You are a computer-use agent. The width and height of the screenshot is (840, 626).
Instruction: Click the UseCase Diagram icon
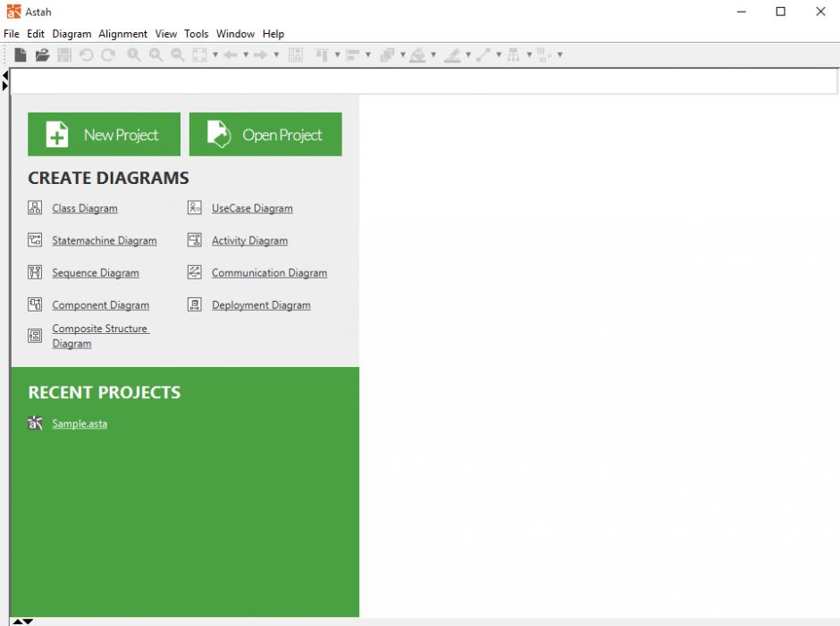(195, 208)
